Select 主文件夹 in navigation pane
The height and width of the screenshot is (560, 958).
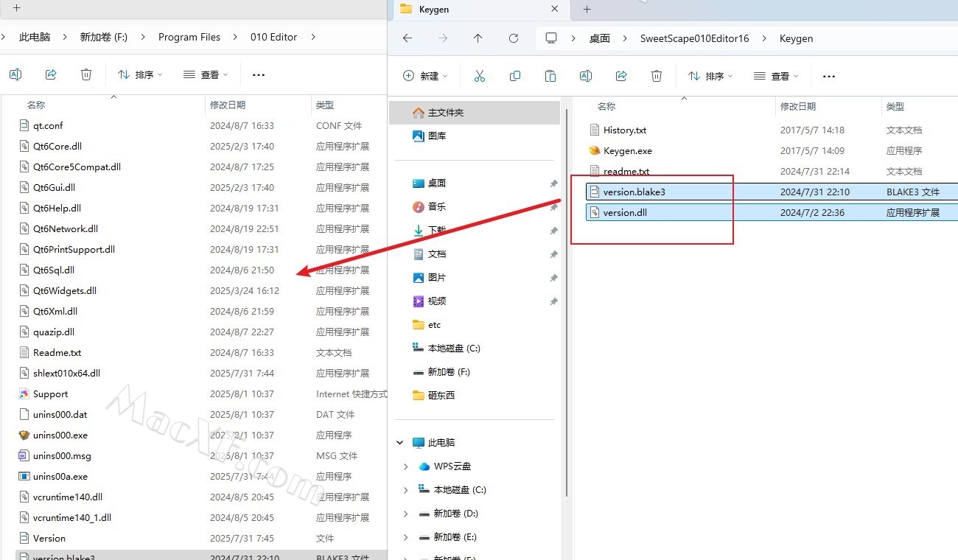point(475,113)
